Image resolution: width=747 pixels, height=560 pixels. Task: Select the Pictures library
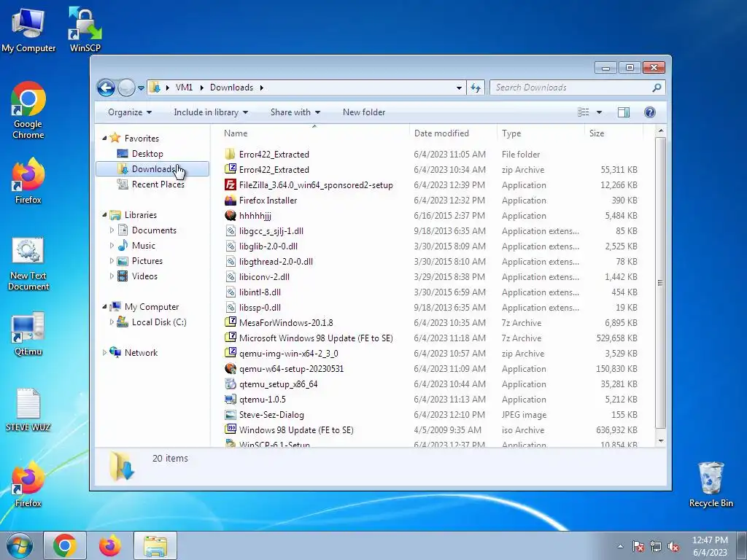click(147, 261)
